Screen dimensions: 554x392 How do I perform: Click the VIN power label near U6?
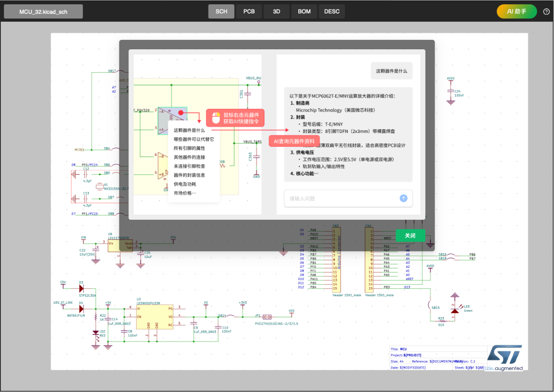pos(84,238)
